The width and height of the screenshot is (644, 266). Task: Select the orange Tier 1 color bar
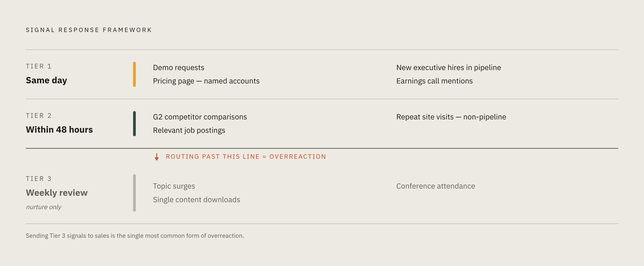coord(134,74)
